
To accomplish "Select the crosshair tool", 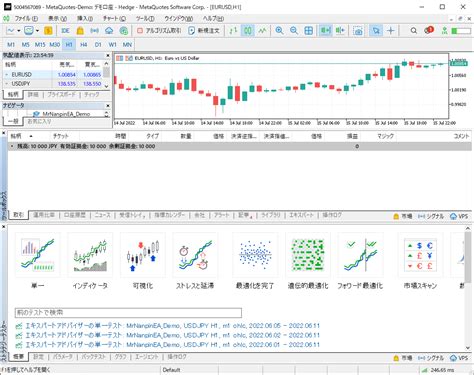I will click(391, 31).
